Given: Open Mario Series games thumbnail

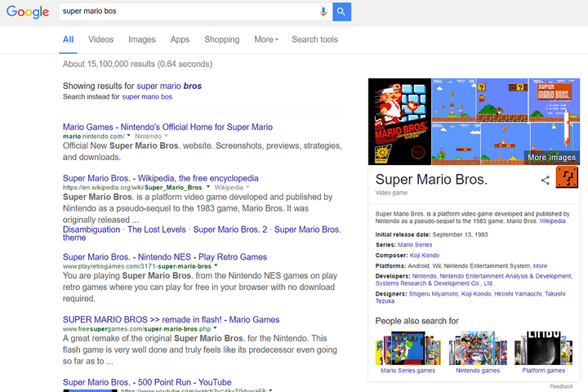Looking at the screenshot, I should pos(408,348).
